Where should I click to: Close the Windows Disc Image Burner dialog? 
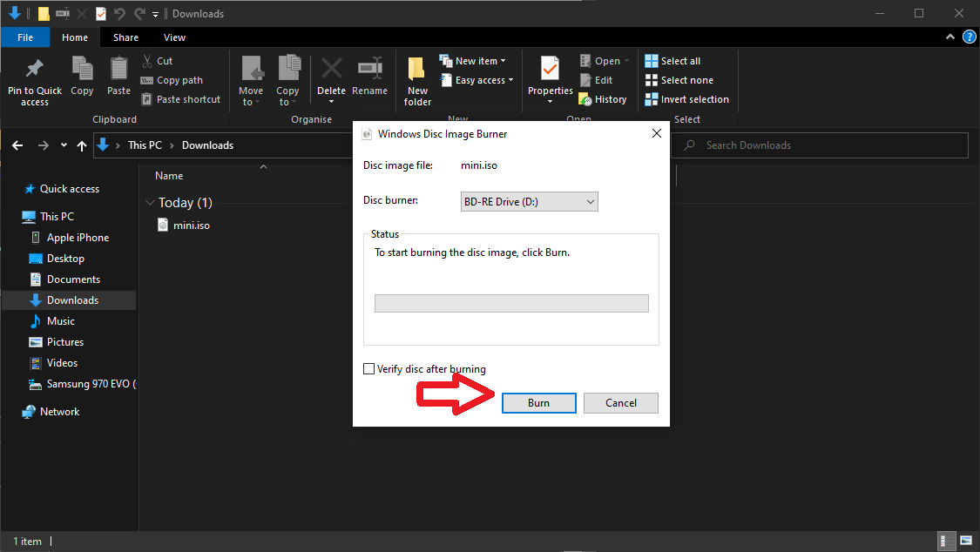point(656,133)
